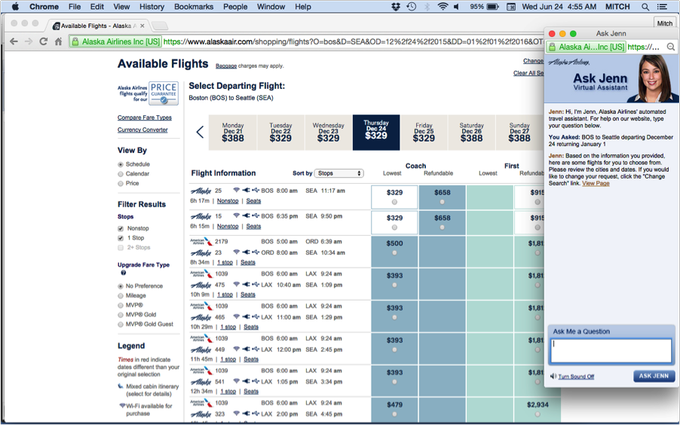Click the keyboard input menu bar icon

[511, 7]
